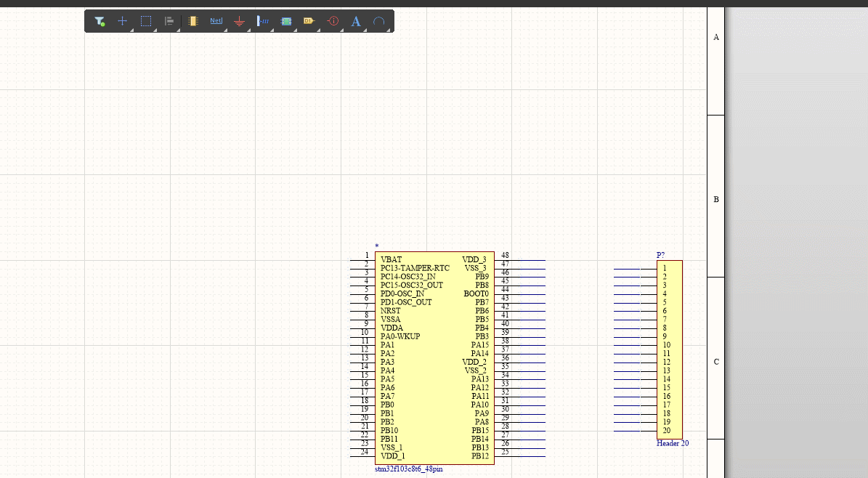Choose the Arc drawing tool
Screen dimensions: 868x478
[x=378, y=21]
